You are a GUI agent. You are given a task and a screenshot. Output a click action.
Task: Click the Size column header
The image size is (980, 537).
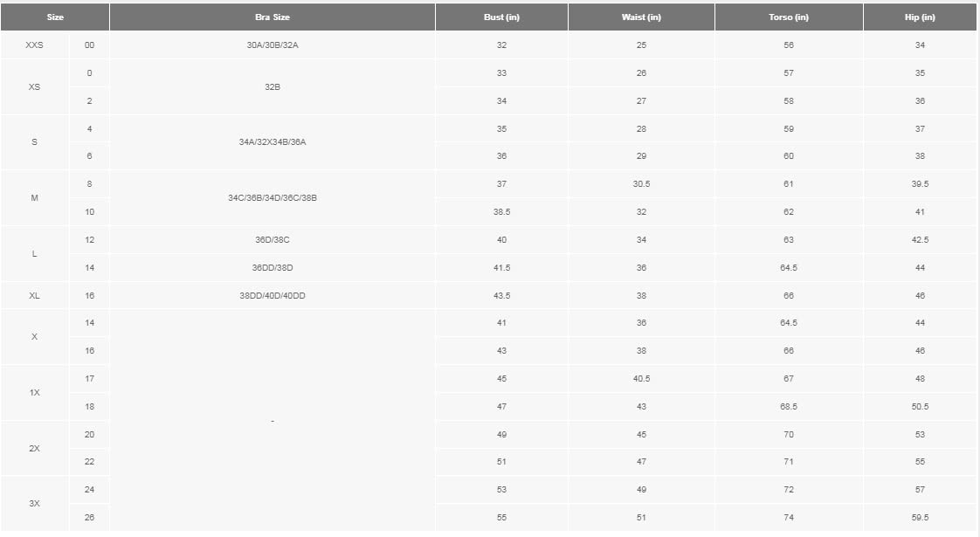[x=54, y=17]
